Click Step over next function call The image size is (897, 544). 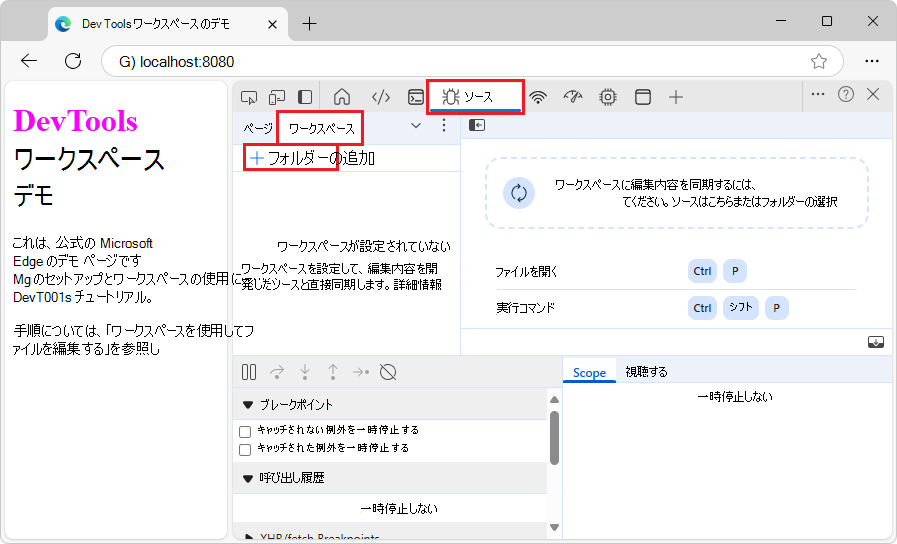click(x=277, y=372)
